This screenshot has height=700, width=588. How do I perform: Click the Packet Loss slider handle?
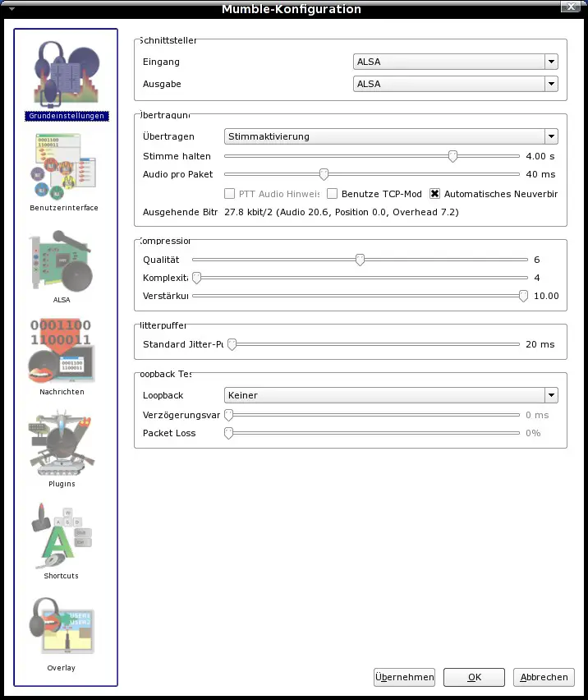click(229, 433)
